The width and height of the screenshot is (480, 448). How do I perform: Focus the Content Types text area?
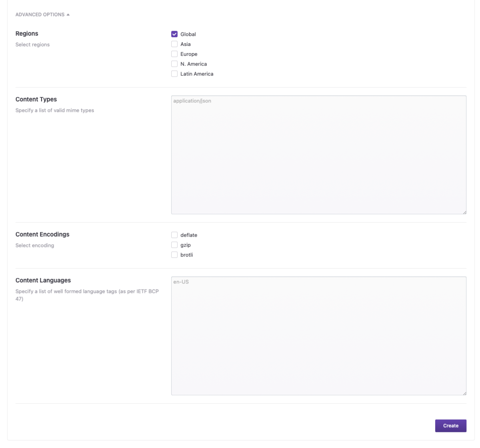click(319, 155)
